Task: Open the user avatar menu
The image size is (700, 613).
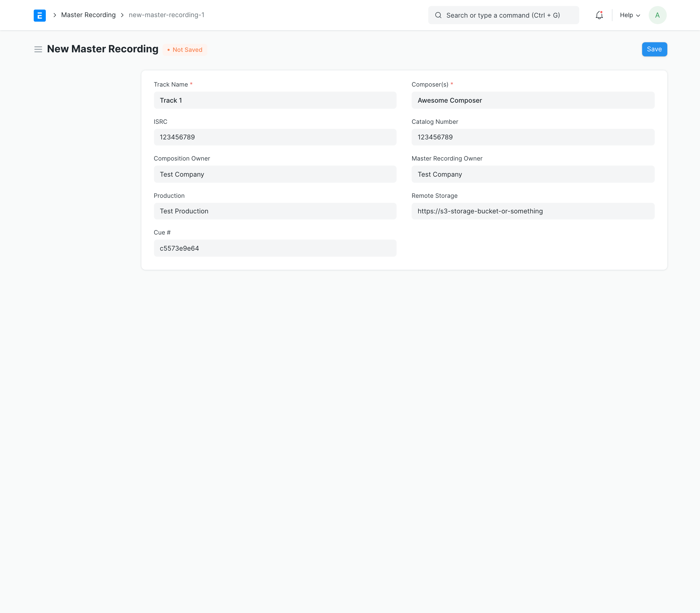Action: (x=657, y=15)
